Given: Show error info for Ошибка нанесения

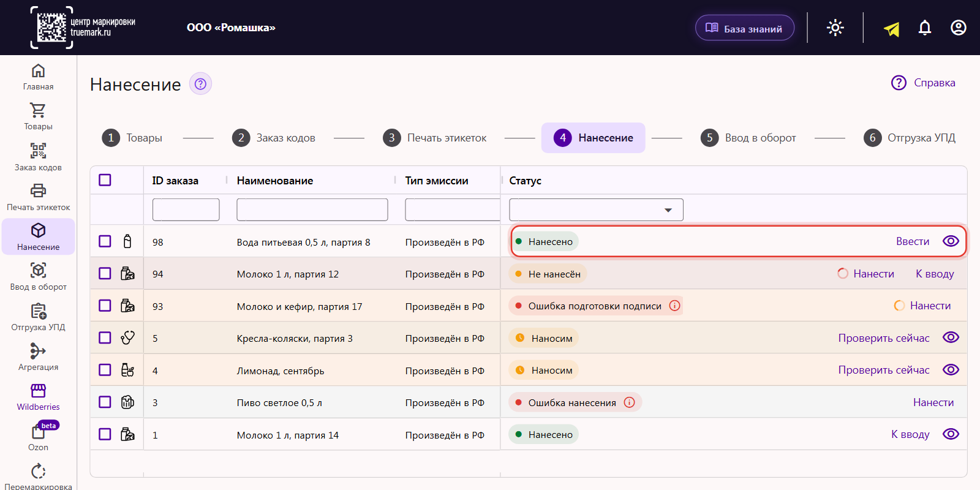Looking at the screenshot, I should pyautogui.click(x=629, y=402).
